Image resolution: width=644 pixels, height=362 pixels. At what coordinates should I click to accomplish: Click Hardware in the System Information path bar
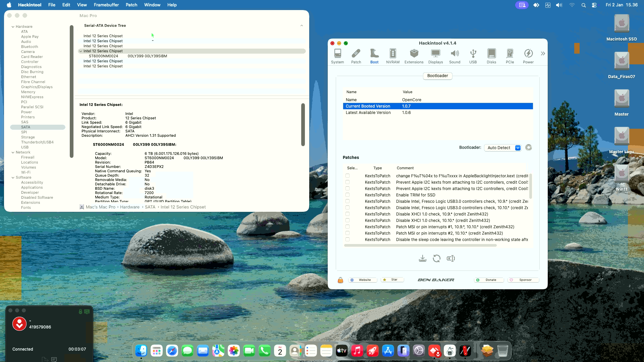coord(130,207)
